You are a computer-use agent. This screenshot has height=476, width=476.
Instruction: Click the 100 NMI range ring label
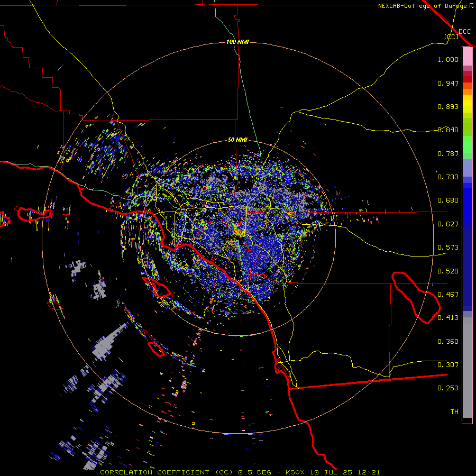coord(237,42)
